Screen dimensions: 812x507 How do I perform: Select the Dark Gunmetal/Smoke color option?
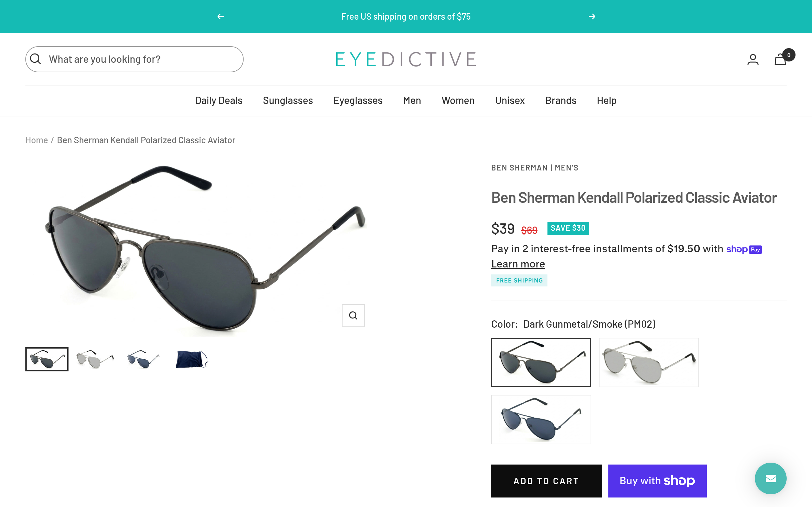(x=541, y=362)
